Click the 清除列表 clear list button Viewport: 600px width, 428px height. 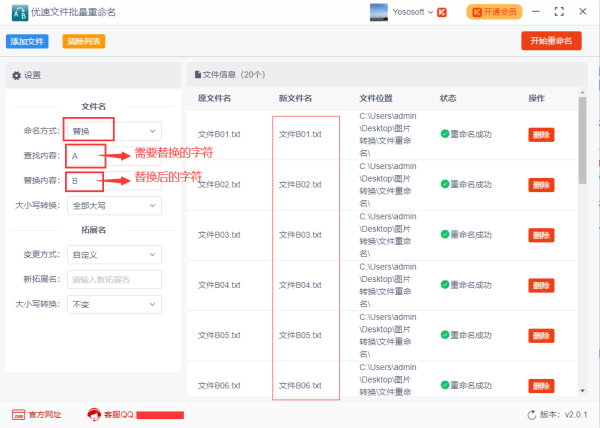click(83, 42)
